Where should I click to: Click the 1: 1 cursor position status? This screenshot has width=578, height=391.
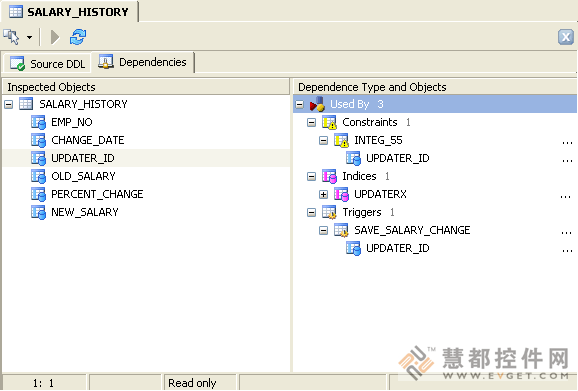click(x=43, y=383)
